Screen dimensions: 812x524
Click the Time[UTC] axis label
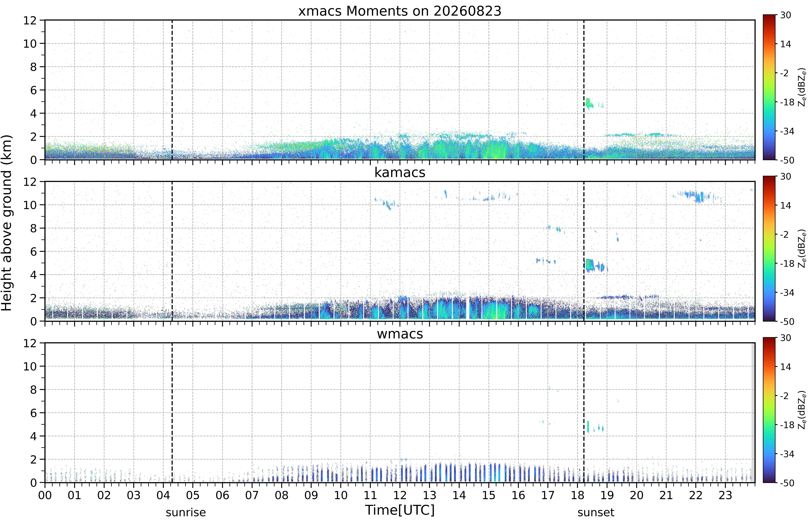coord(400,510)
